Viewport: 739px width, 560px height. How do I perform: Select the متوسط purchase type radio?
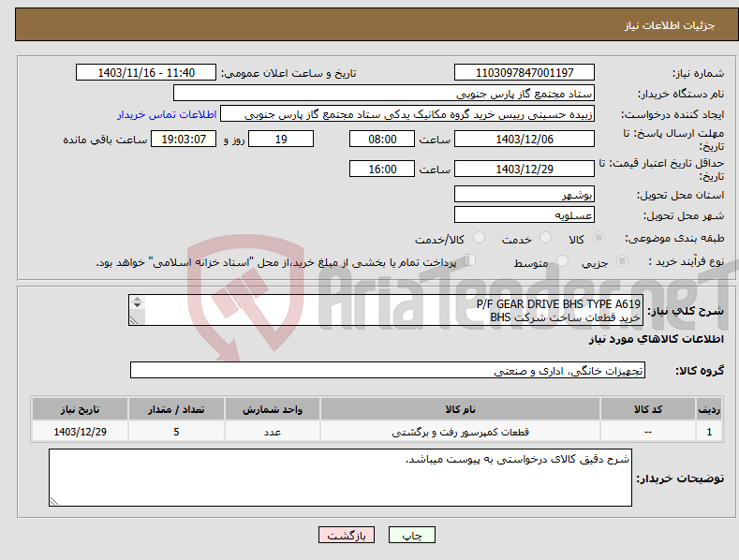562,261
